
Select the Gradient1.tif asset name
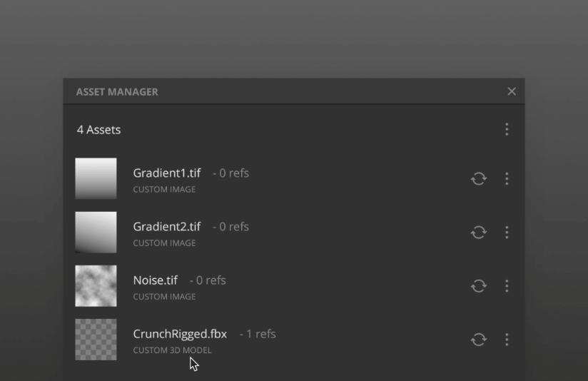(167, 173)
